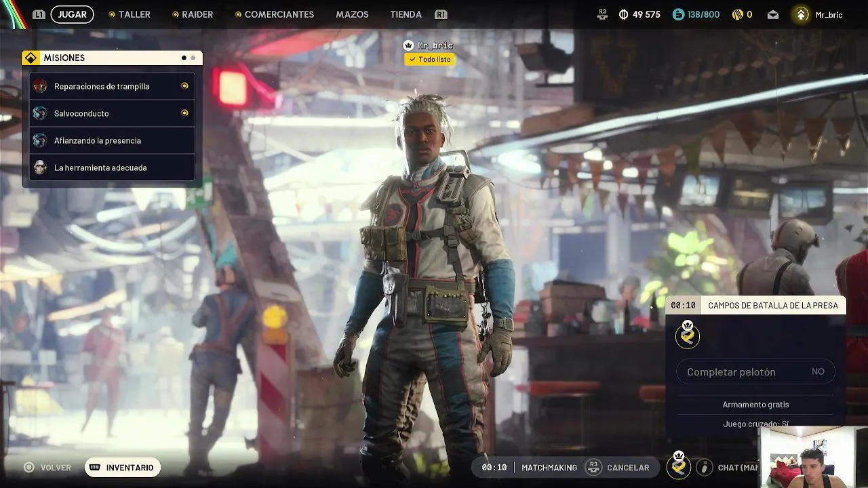868x488 pixels.
Task: Click the player emblem in the squad panel
Action: pos(688,335)
